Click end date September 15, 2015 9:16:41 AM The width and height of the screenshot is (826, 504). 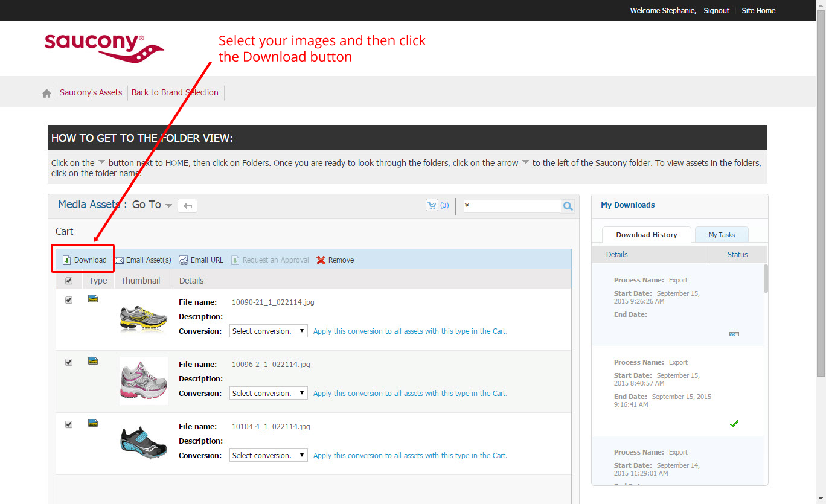(662, 400)
